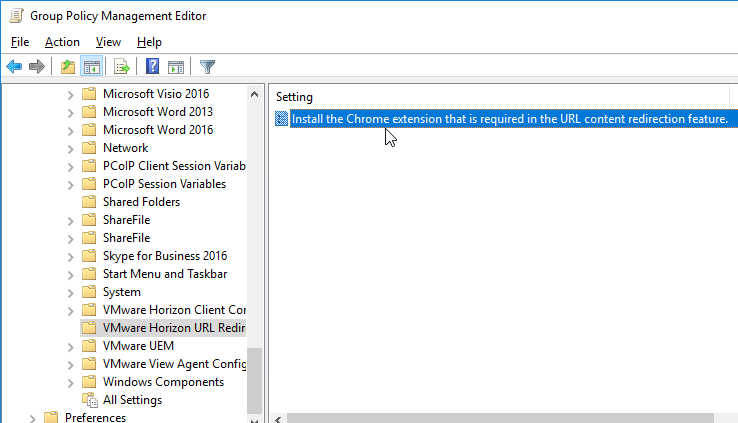Click the policy setting icon beside Install the Chrome extension

click(281, 119)
